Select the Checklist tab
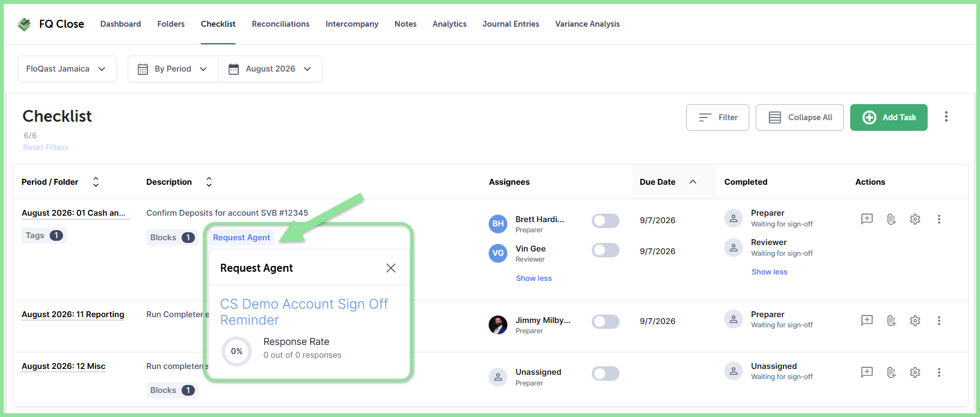The height and width of the screenshot is (417, 980). (218, 24)
